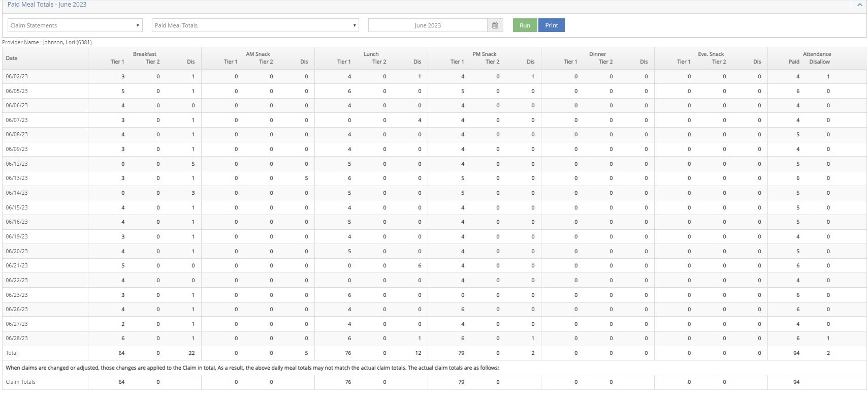Collapse the Paid Meal Totals panel

click(859, 5)
